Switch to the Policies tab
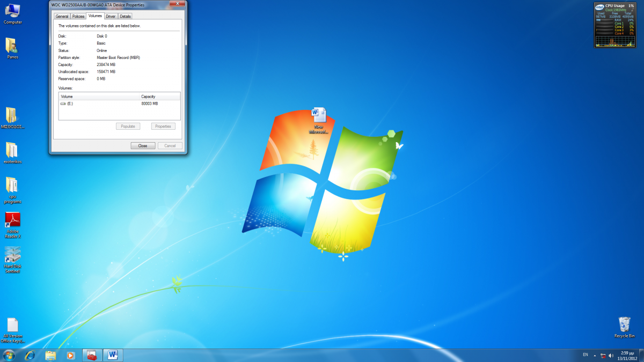This screenshot has height=362, width=644. pos(78,17)
